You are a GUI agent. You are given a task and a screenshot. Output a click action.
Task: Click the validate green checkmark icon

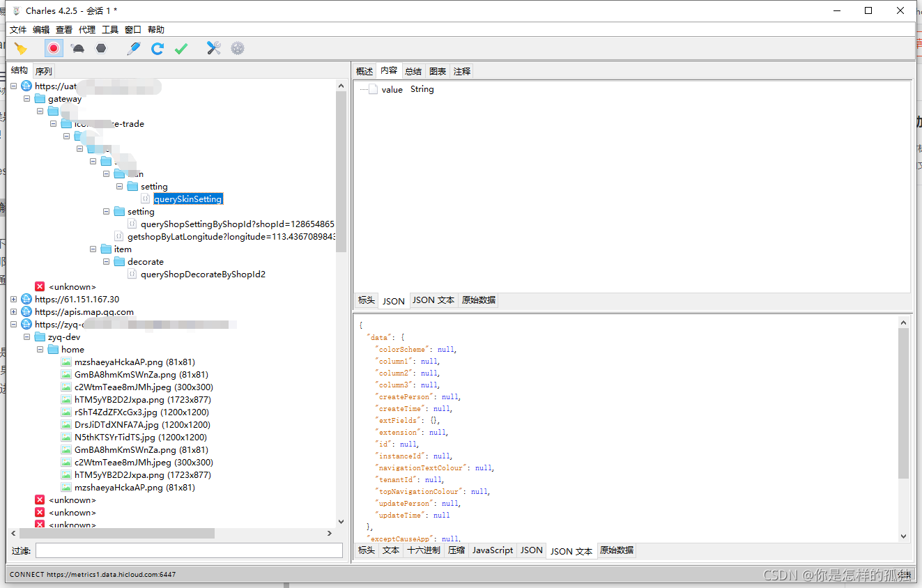pyautogui.click(x=181, y=48)
